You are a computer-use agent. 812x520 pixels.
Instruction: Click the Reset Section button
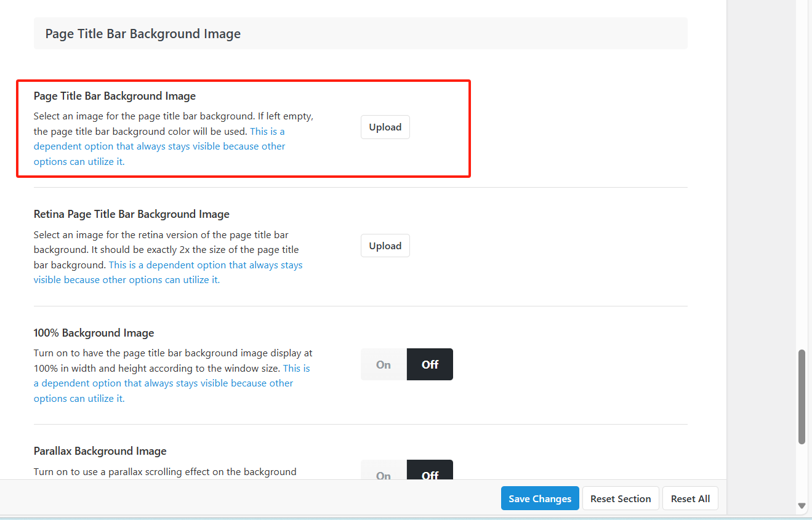coord(620,498)
